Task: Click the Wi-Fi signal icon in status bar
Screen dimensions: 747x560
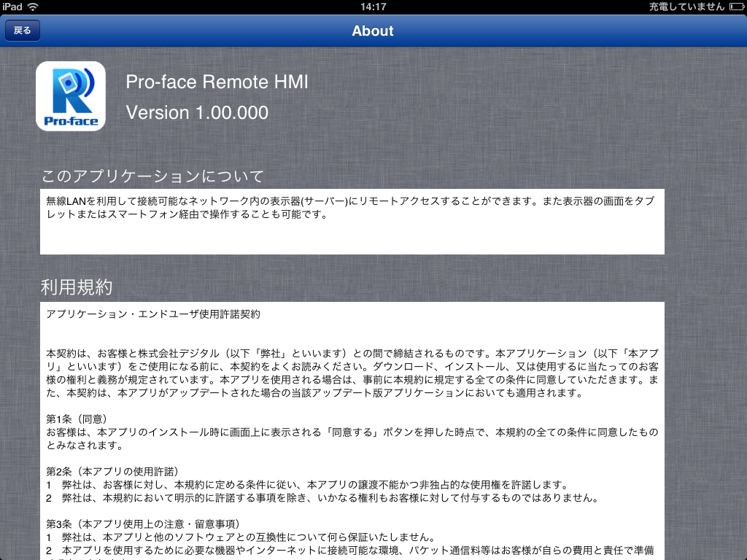Action: coord(34,7)
